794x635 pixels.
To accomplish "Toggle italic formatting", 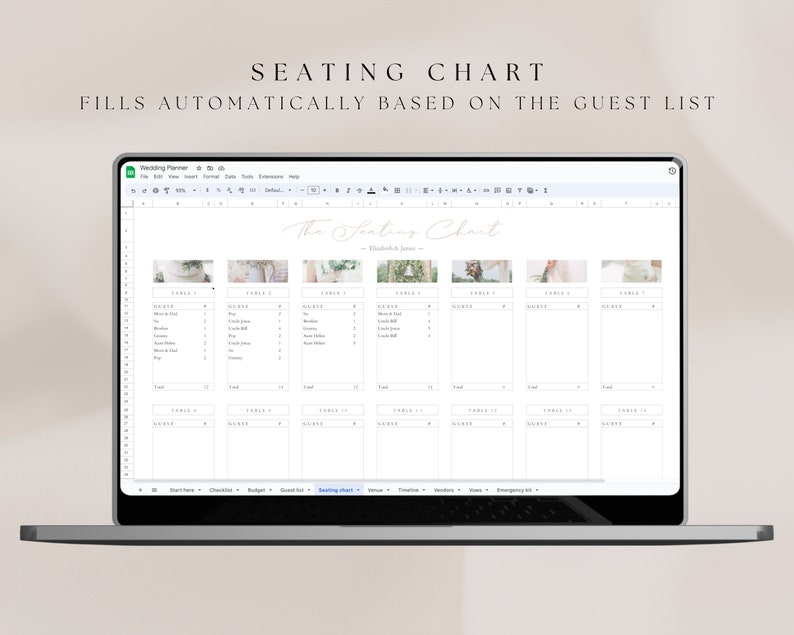I will pyautogui.click(x=348, y=191).
